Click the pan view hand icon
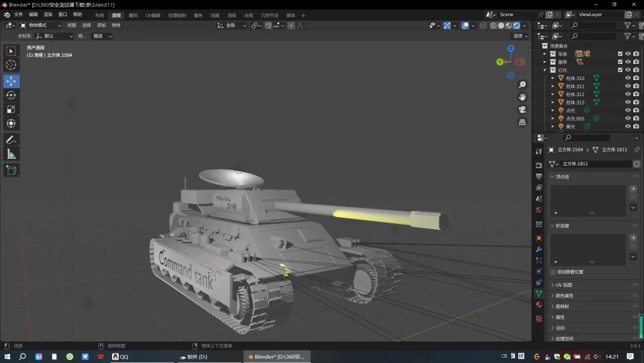Image resolution: width=644 pixels, height=363 pixels. pyautogui.click(x=522, y=97)
